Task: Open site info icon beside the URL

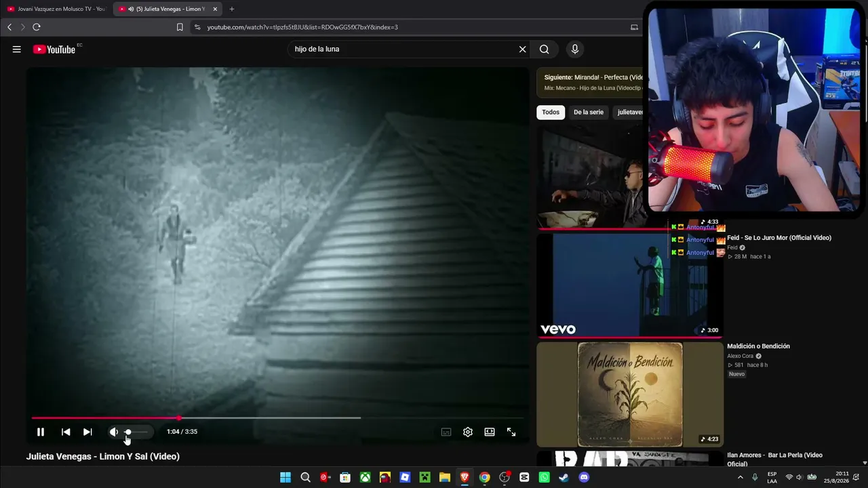Action: (197, 27)
